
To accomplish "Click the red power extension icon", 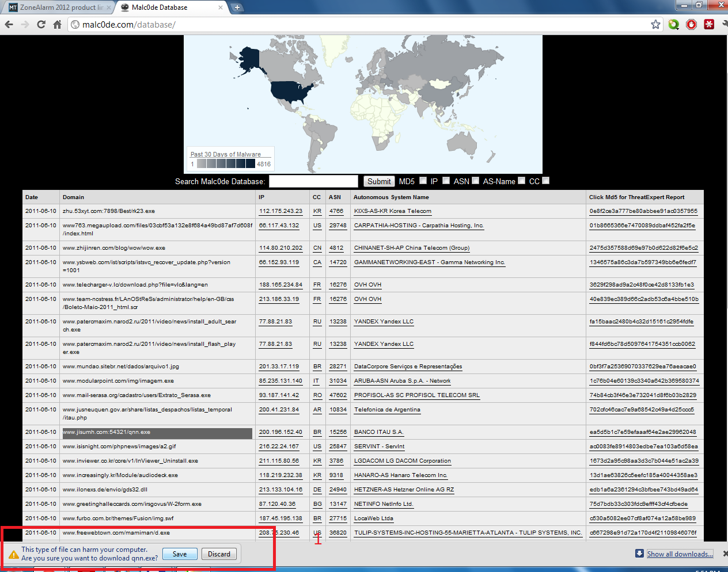I will tap(691, 24).
